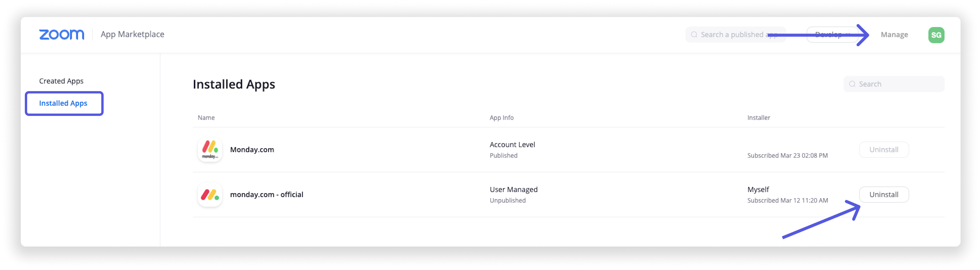The height and width of the screenshot is (270, 980).
Task: Click the magnifier in published app search
Action: (x=694, y=35)
